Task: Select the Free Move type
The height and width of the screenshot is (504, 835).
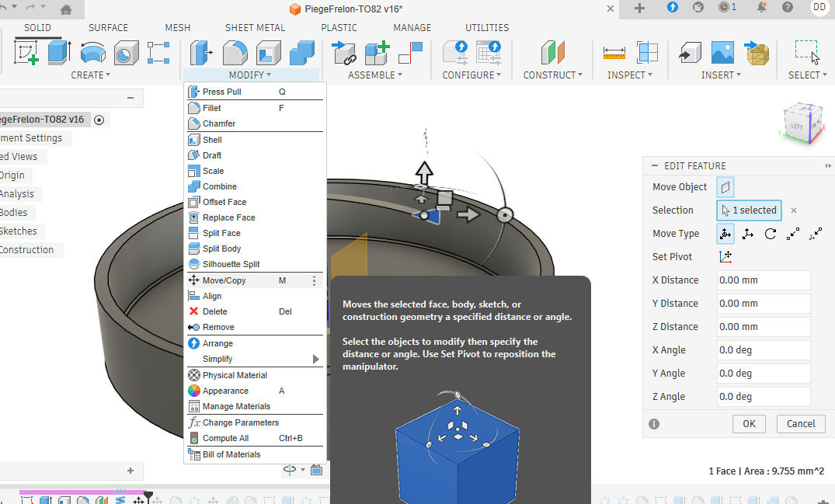Action: pos(725,234)
